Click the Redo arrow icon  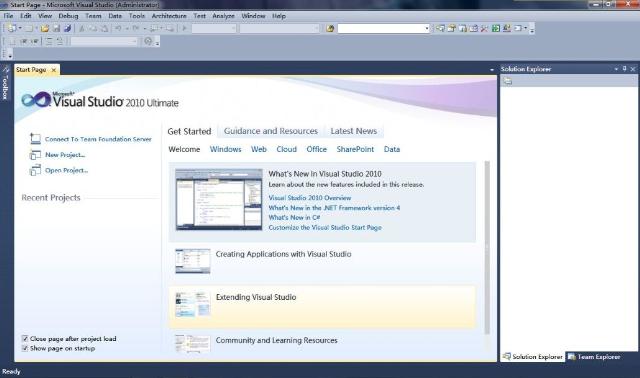pos(136,28)
